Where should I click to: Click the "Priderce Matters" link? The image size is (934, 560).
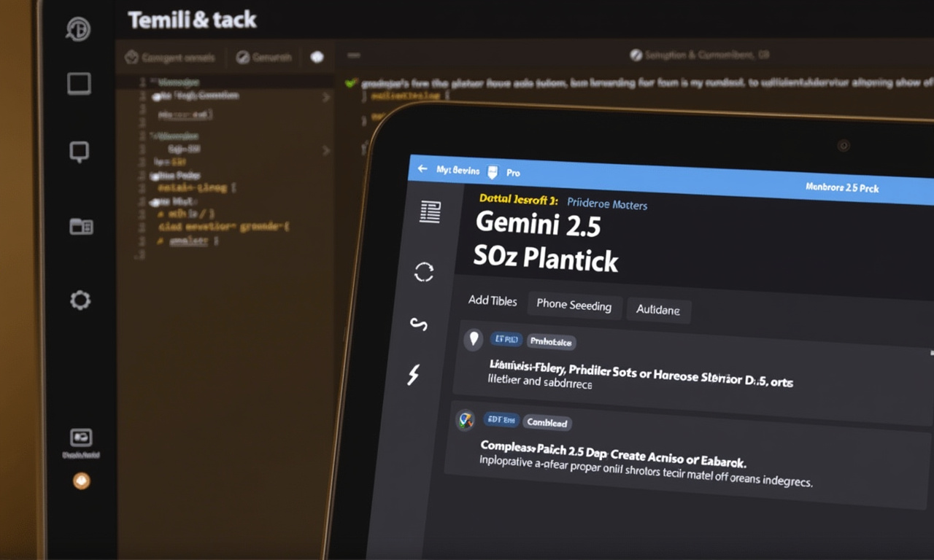coord(607,205)
